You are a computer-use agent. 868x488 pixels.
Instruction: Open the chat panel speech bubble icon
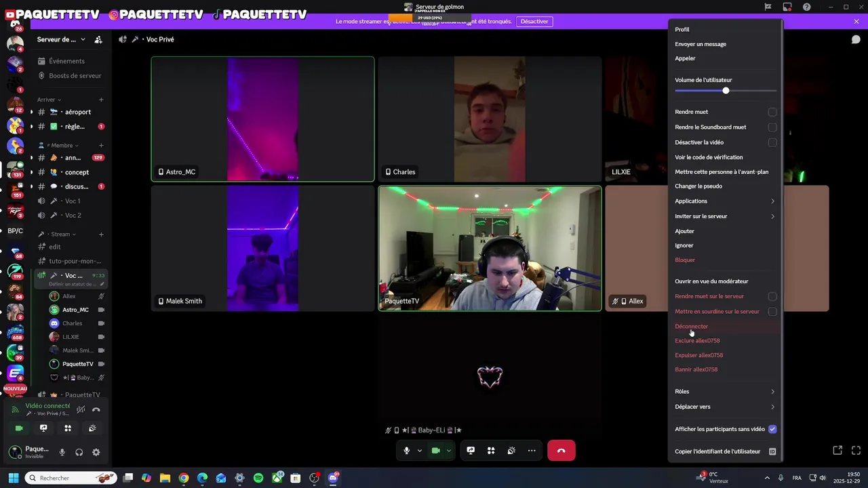856,39
